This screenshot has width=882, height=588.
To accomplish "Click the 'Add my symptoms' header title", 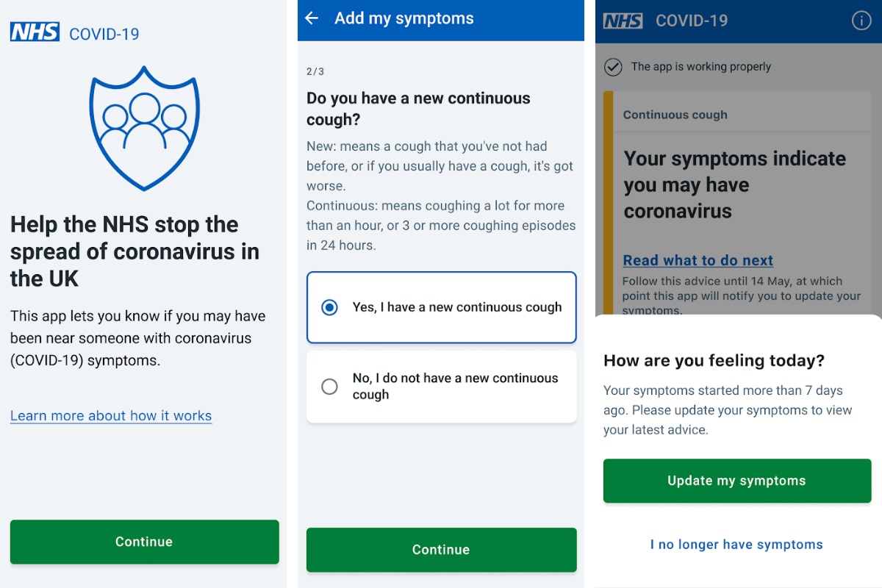I will coord(404,18).
